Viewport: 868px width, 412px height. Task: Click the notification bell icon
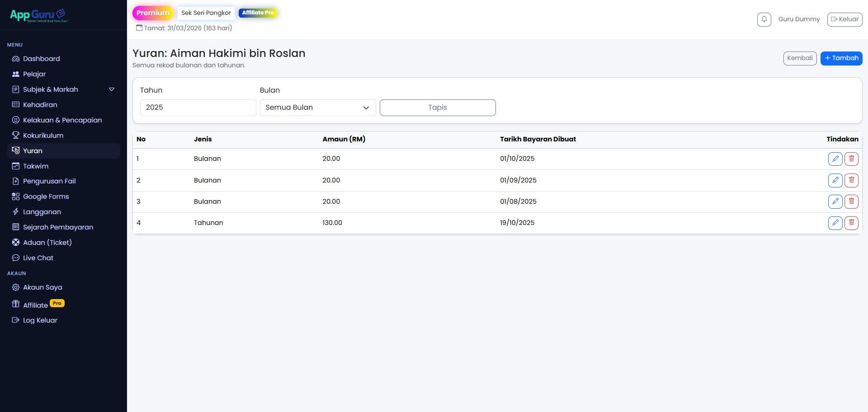tap(764, 19)
